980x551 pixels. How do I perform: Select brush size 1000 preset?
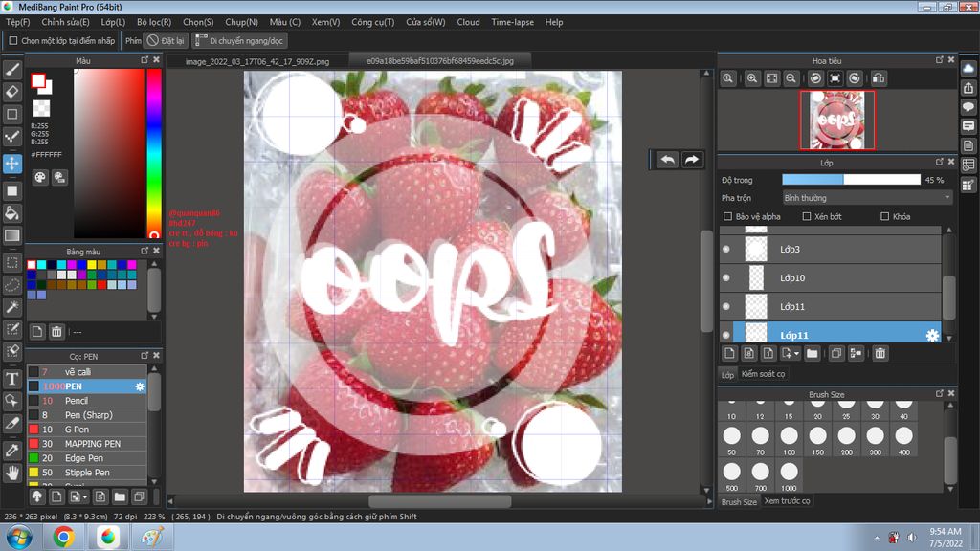click(x=789, y=476)
